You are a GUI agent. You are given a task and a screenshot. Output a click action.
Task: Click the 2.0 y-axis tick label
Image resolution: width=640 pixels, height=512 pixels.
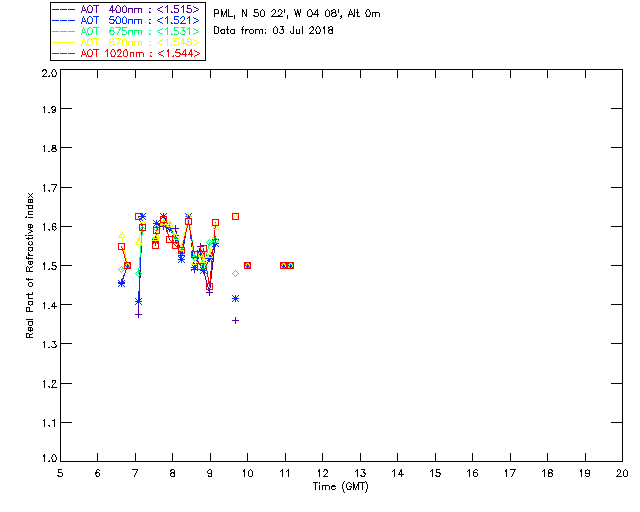pos(49,74)
